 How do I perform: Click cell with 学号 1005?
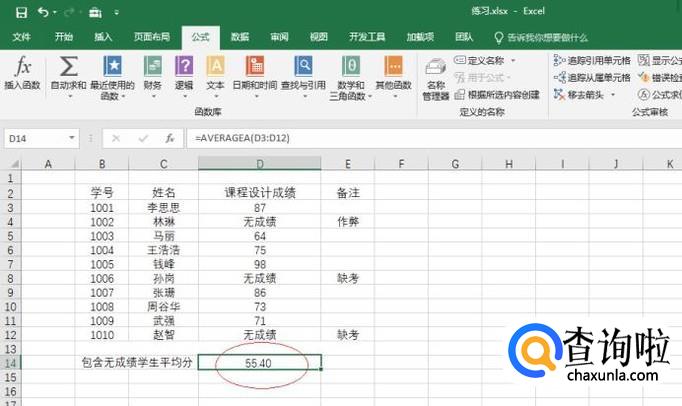102,264
